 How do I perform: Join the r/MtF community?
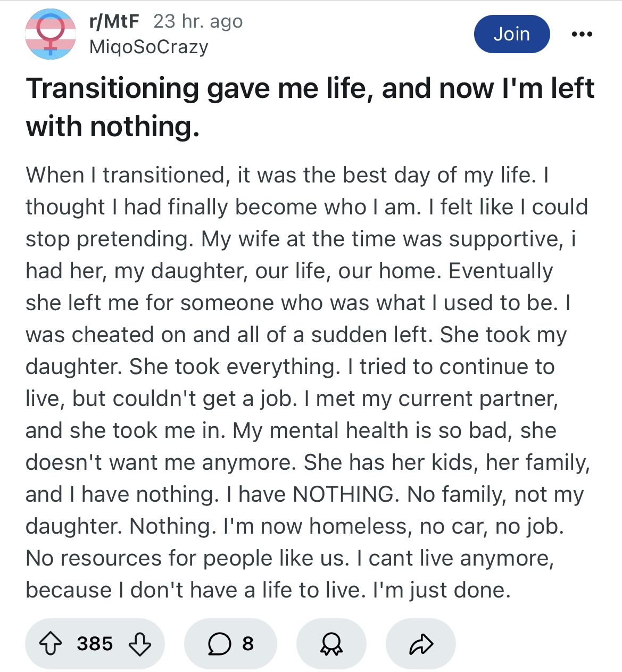point(511,34)
